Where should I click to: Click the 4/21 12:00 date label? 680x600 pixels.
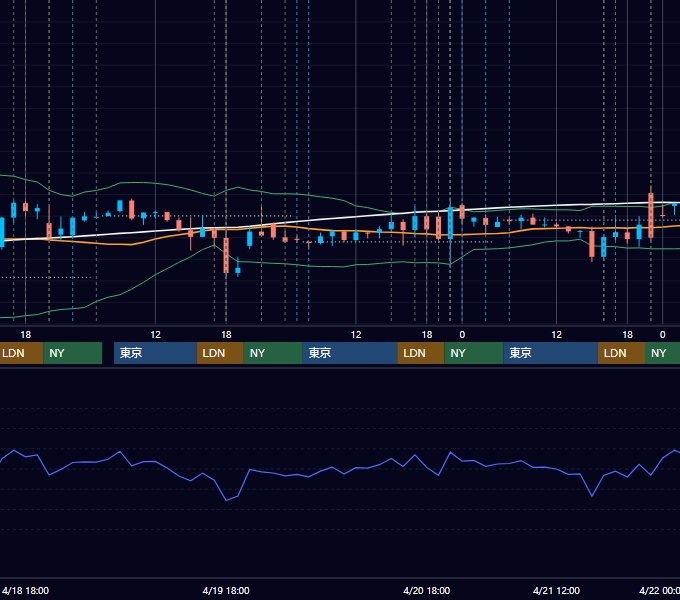click(556, 590)
